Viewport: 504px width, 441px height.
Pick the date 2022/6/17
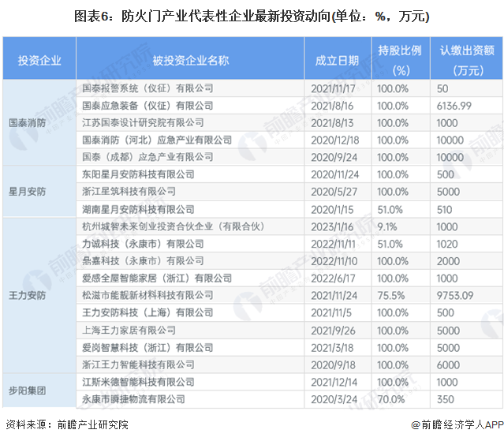point(333,278)
